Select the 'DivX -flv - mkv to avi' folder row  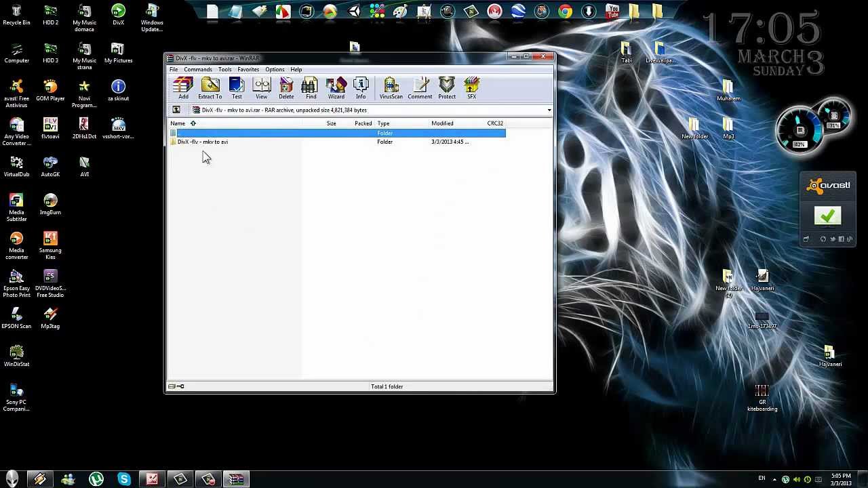coord(337,142)
